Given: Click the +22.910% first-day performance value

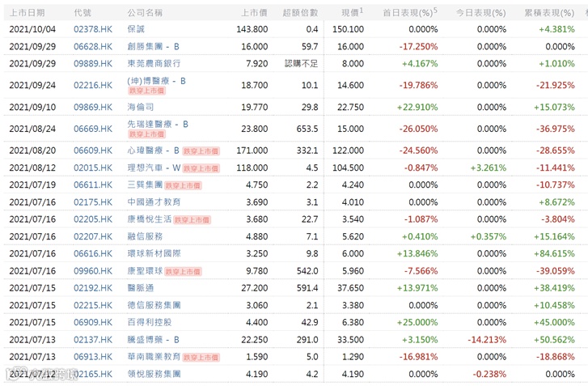Looking at the screenshot, I should [x=417, y=108].
